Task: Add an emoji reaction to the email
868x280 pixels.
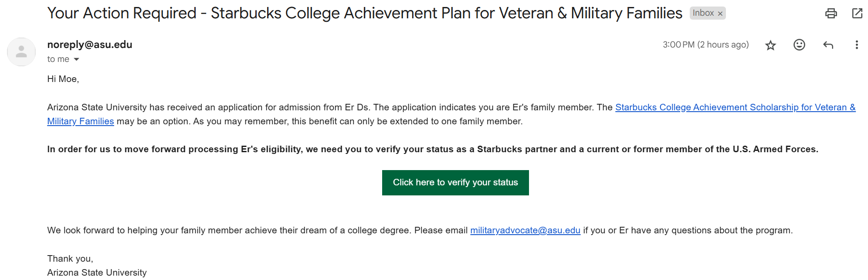Action: click(799, 45)
